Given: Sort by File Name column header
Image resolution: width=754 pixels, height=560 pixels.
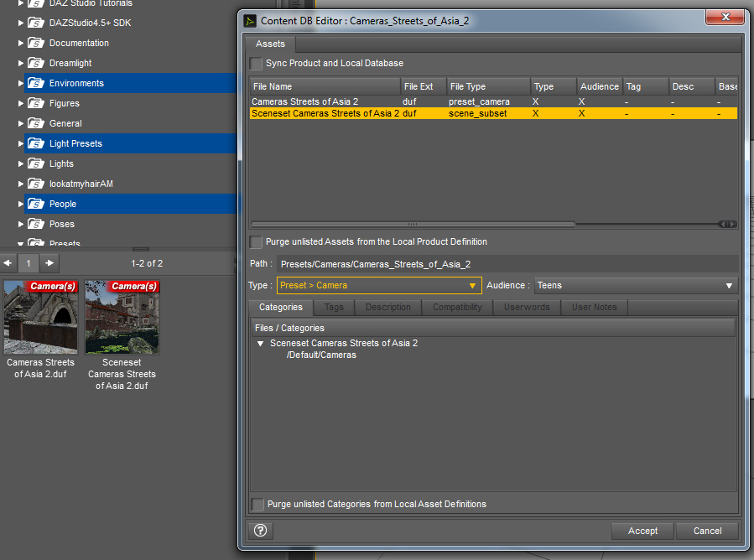Looking at the screenshot, I should click(325, 86).
